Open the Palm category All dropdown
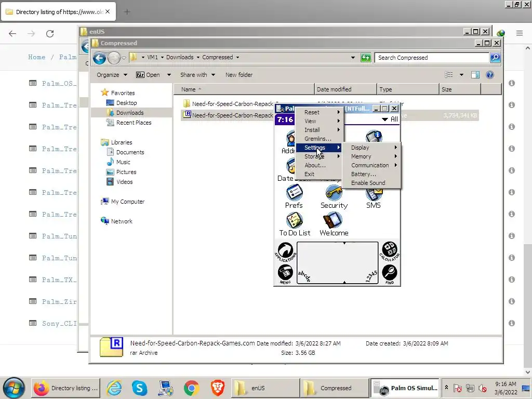 point(390,119)
